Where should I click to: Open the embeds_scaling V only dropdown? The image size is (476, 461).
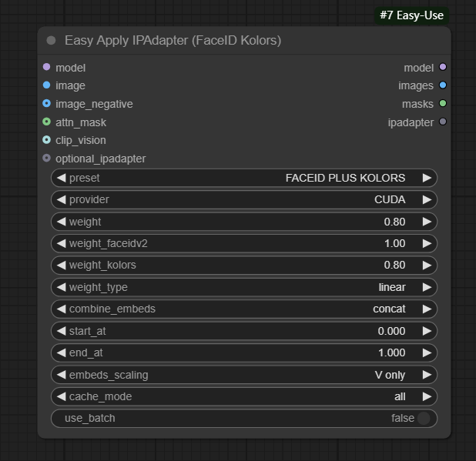[x=243, y=375]
